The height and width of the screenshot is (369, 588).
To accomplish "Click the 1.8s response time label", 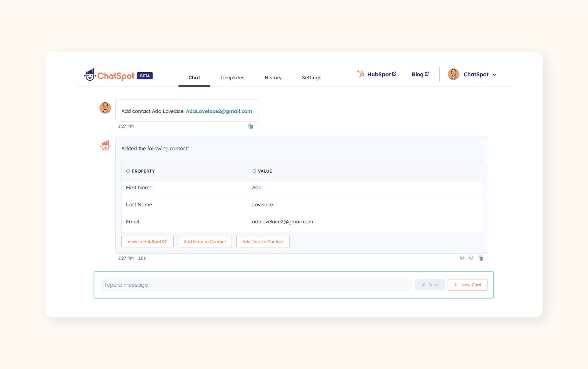I will pos(142,258).
